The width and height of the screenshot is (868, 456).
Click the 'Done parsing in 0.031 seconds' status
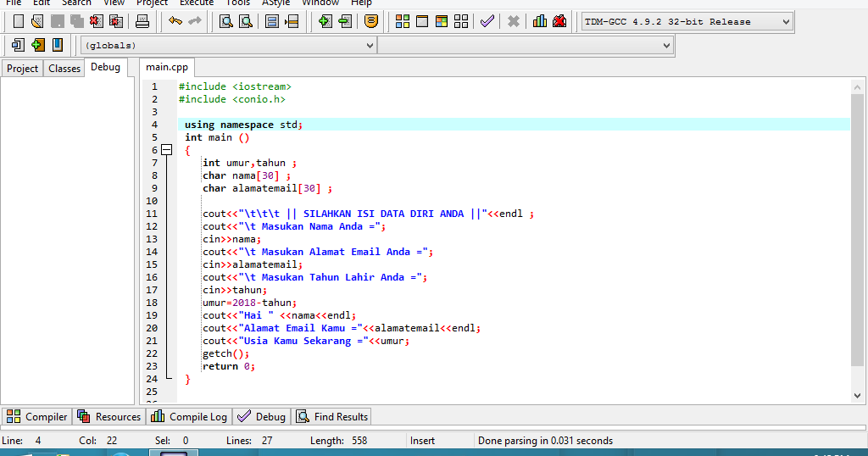(545, 441)
